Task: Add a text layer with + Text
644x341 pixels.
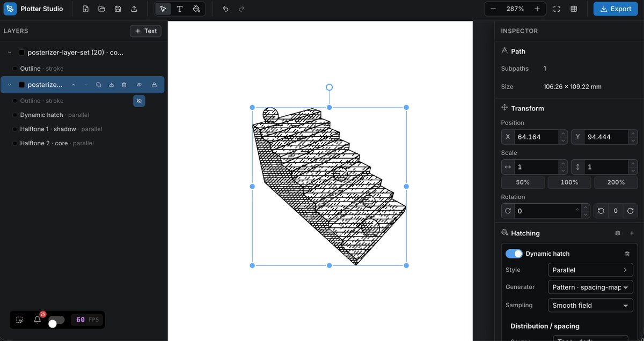Action: pyautogui.click(x=145, y=31)
